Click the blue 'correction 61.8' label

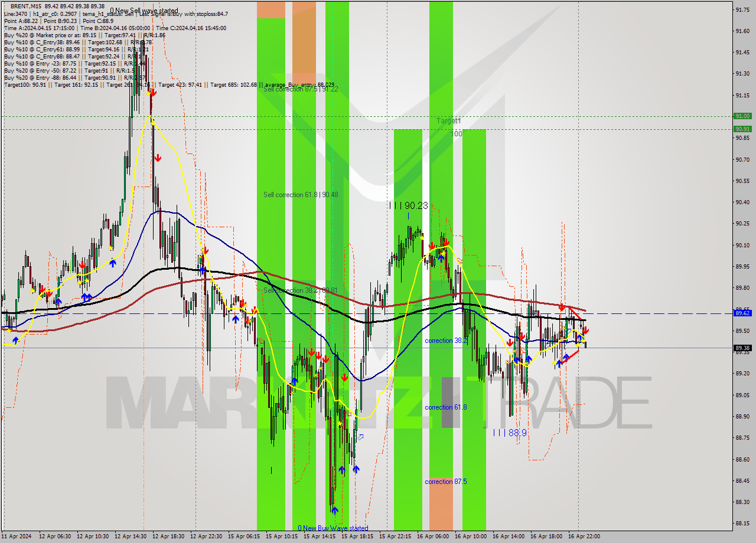tap(446, 407)
